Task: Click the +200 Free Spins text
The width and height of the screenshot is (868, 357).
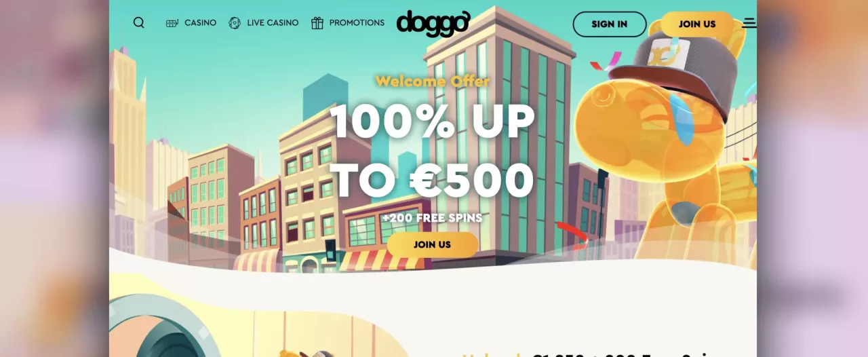Action: 433,218
